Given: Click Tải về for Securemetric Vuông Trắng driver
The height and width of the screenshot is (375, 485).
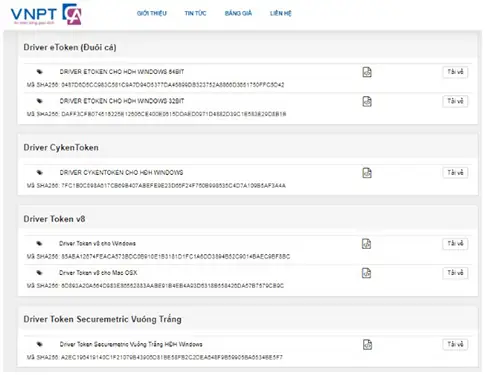Looking at the screenshot, I should coord(455,344).
